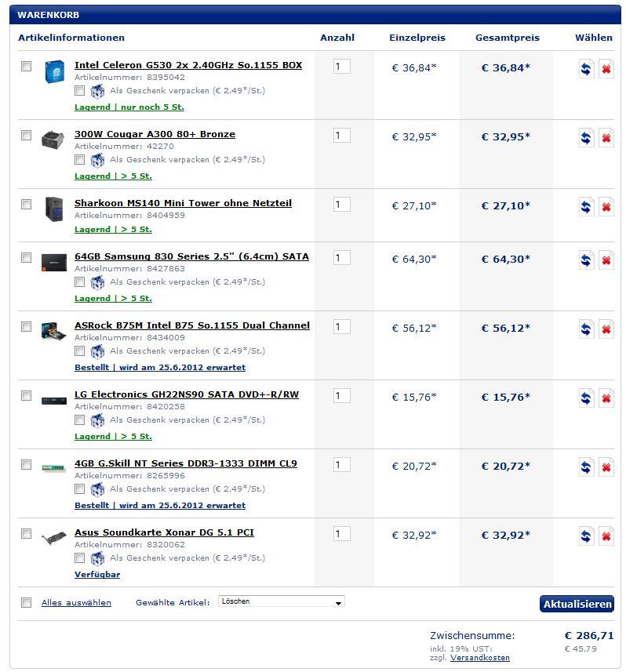The image size is (626, 672).
Task: Check the 'Alles auswählen' checkbox
Action: (27, 602)
